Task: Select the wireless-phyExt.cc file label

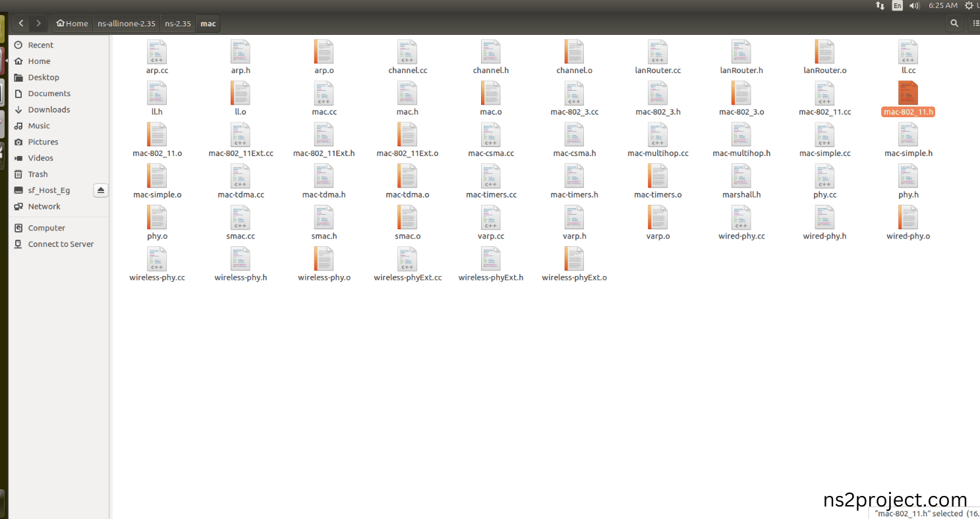Action: pos(407,278)
